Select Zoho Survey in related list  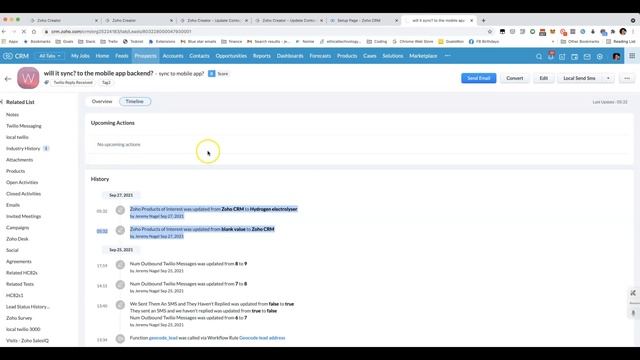(19, 318)
